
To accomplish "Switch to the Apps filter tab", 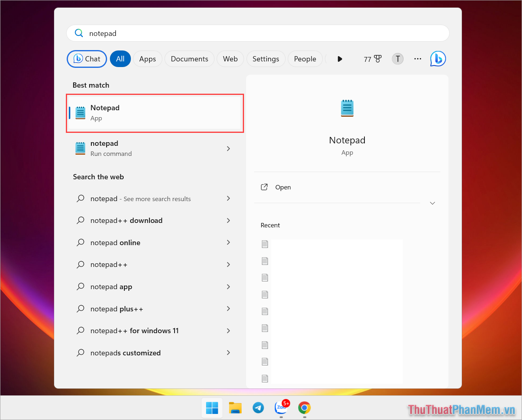I will point(147,59).
